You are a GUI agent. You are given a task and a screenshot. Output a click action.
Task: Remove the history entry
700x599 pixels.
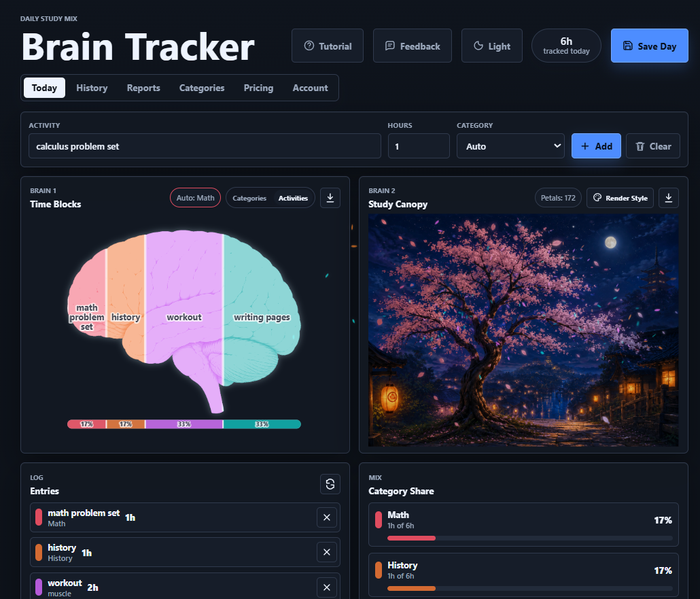pyautogui.click(x=327, y=552)
